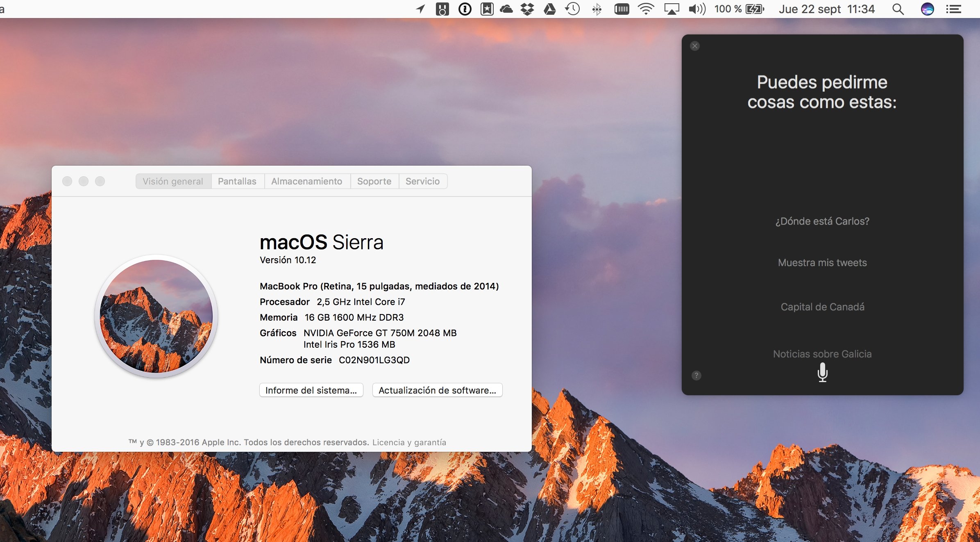Viewport: 980px width, 542px height.
Task: Select the Visión general tab
Action: coord(173,181)
